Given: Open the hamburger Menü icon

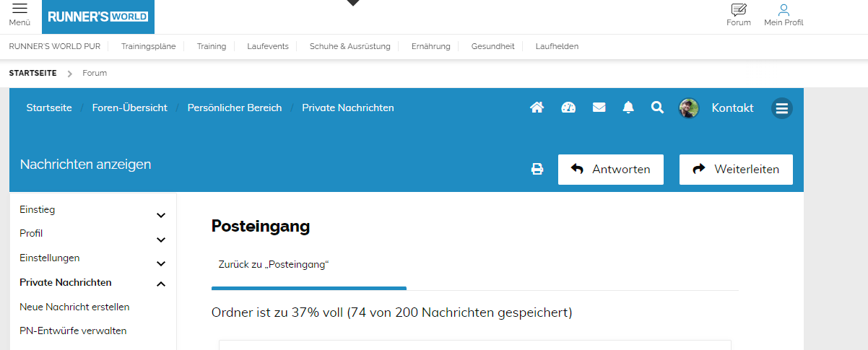Looking at the screenshot, I should click(x=19, y=9).
